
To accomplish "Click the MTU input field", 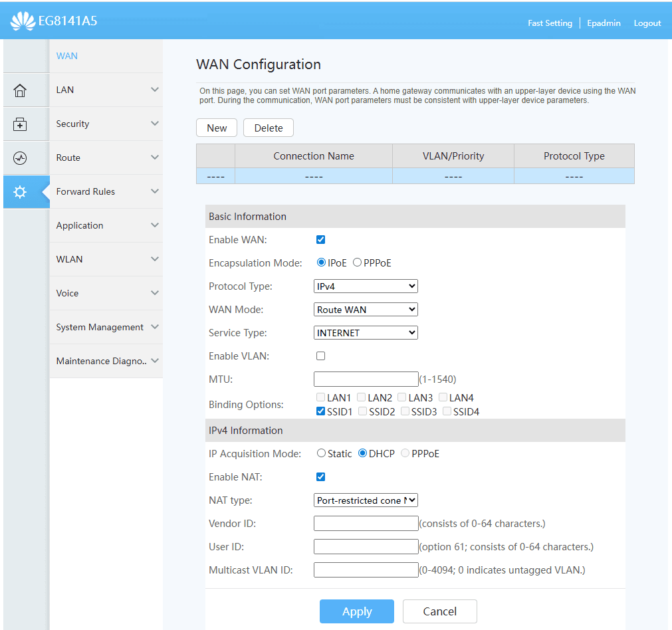I will (366, 379).
